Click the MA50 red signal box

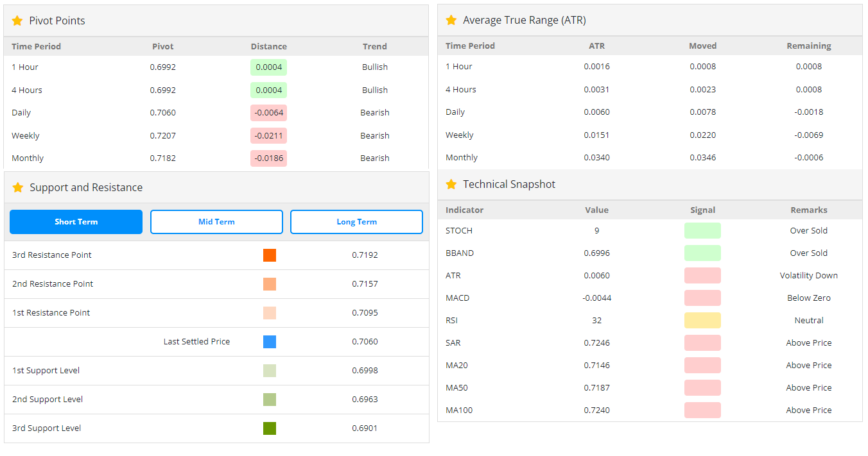[x=702, y=388]
